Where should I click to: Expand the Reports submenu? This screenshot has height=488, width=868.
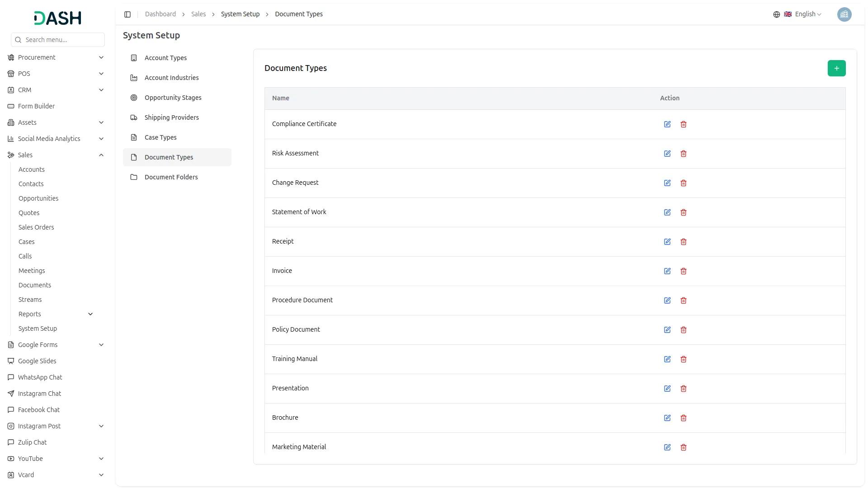point(90,314)
